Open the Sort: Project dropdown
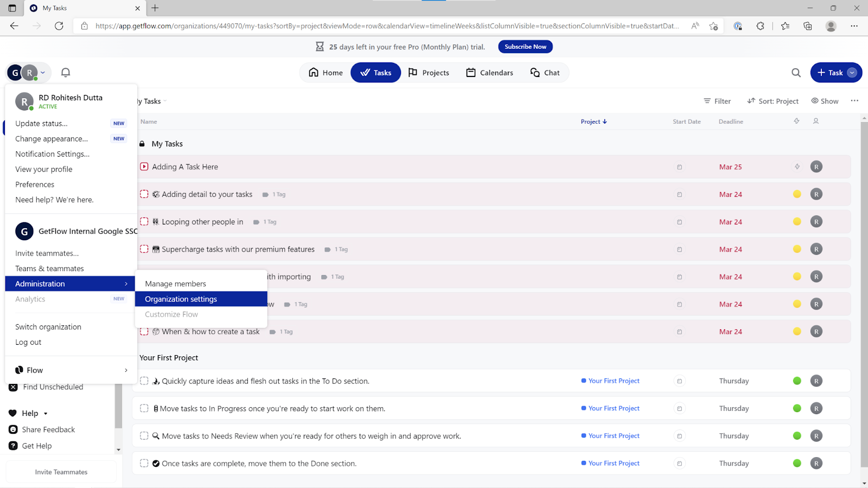This screenshot has height=488, width=868. click(773, 101)
